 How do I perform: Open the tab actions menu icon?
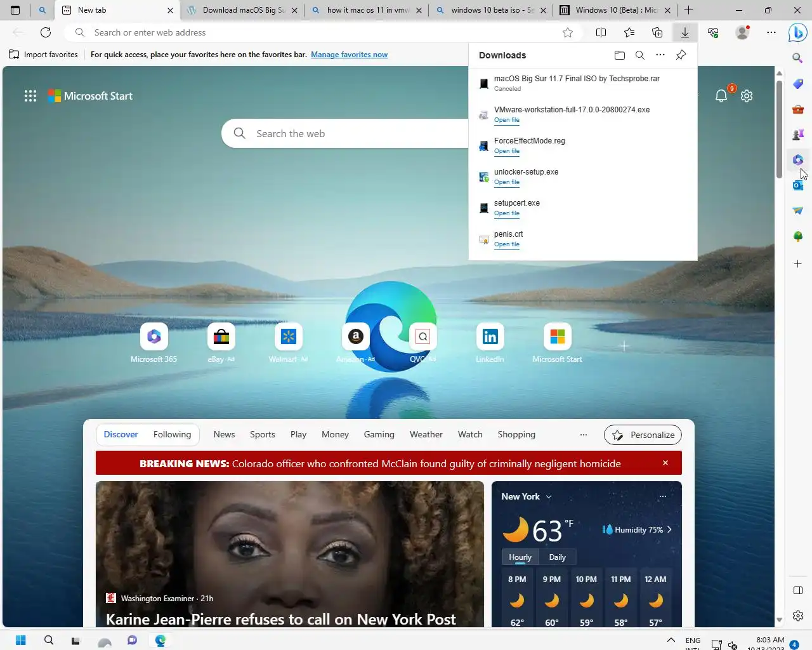[x=15, y=10]
